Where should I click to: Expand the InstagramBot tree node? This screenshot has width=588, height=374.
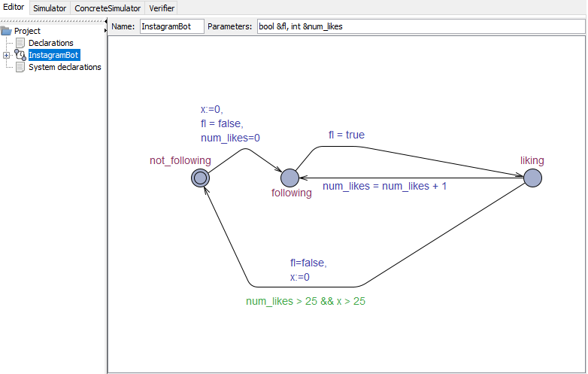coord(7,55)
